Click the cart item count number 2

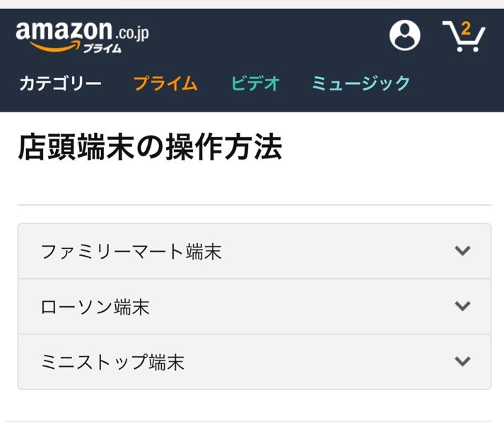click(465, 29)
